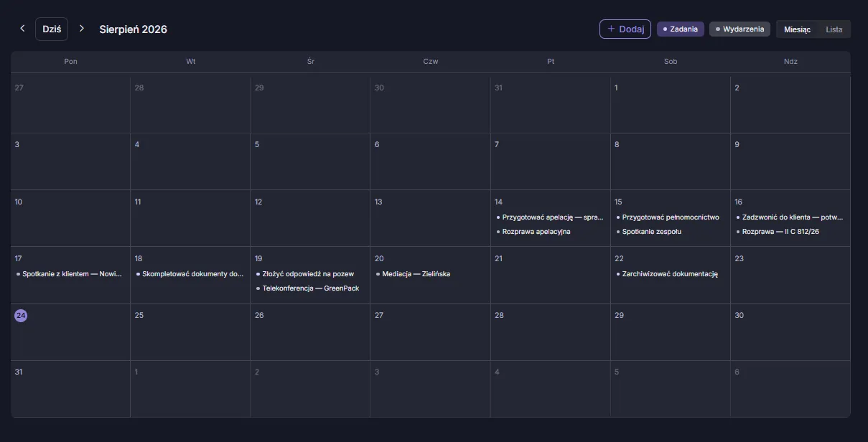Click the Czw weekday header
Screen dimensions: 868x442
pos(431,62)
